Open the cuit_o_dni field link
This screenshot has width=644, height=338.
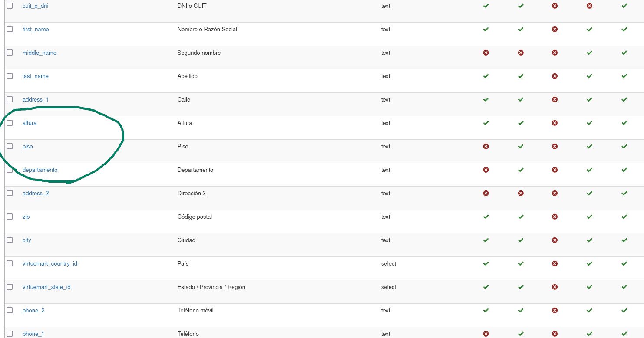[x=35, y=6]
